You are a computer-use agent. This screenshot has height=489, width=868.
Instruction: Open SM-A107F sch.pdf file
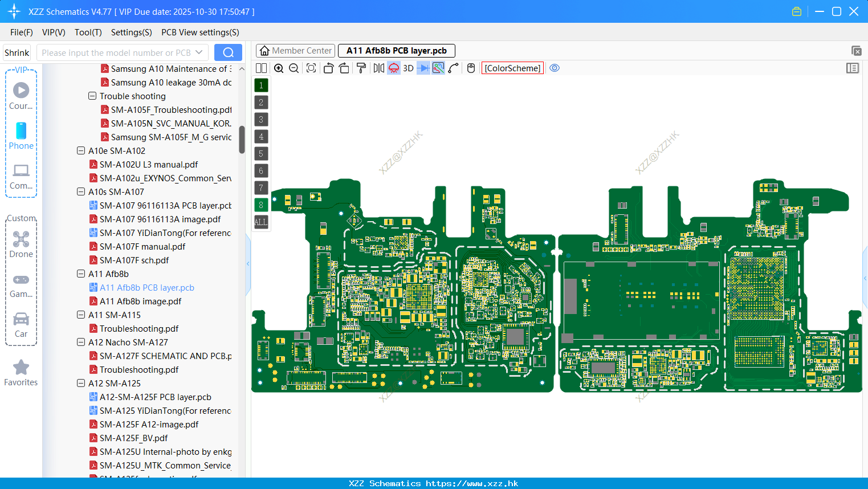[x=134, y=260]
